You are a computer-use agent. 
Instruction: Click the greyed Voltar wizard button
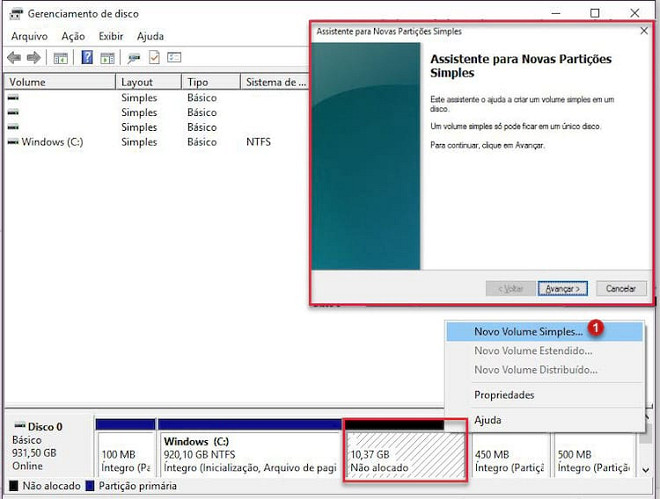(x=511, y=289)
